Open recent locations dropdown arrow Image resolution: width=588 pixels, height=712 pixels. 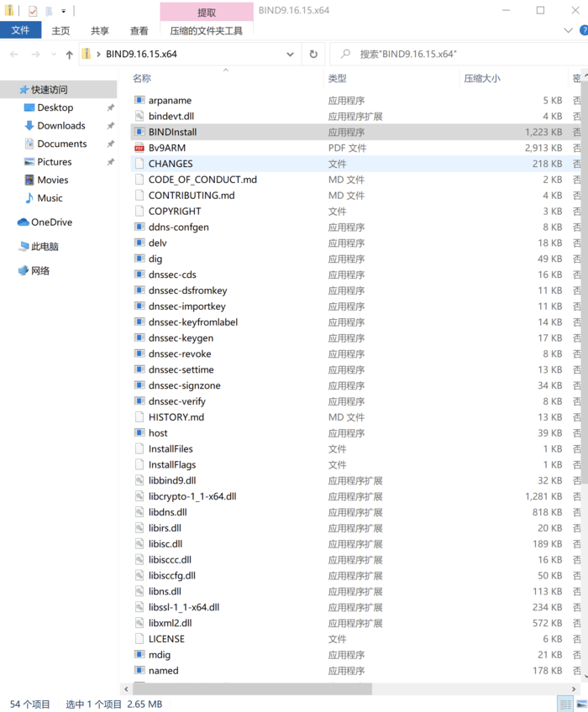pos(54,55)
